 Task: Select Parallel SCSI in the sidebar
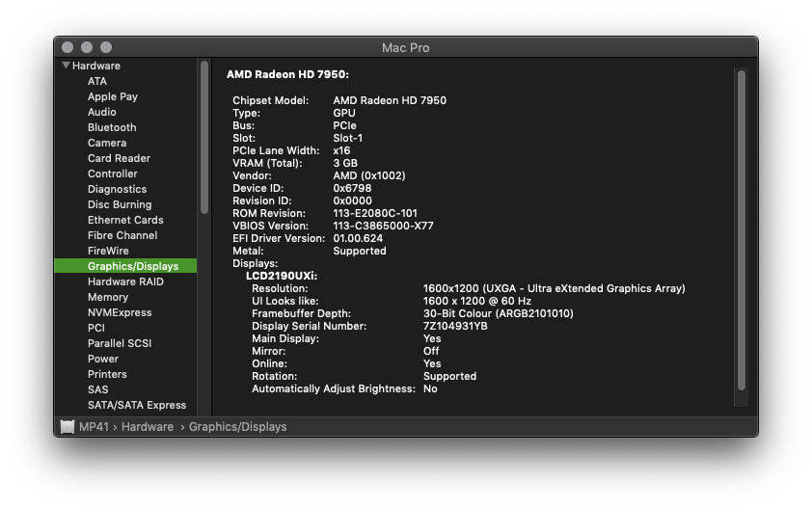coord(120,343)
